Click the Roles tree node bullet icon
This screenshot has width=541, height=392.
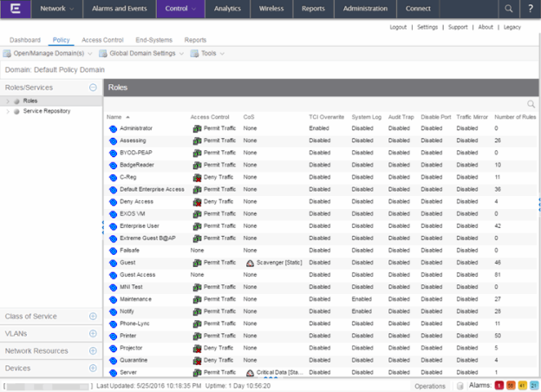coord(16,101)
